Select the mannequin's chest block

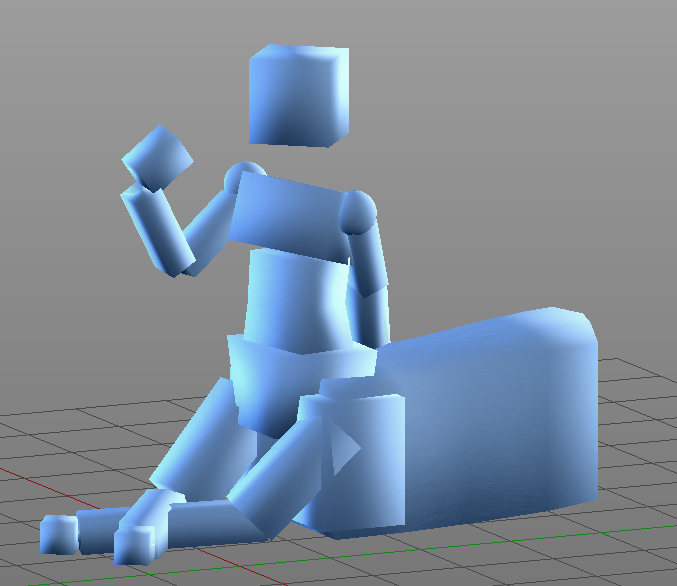(x=290, y=217)
